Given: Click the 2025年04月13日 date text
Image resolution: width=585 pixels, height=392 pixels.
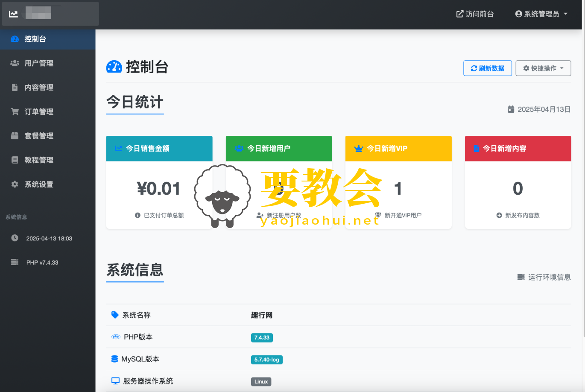Looking at the screenshot, I should [x=544, y=109].
